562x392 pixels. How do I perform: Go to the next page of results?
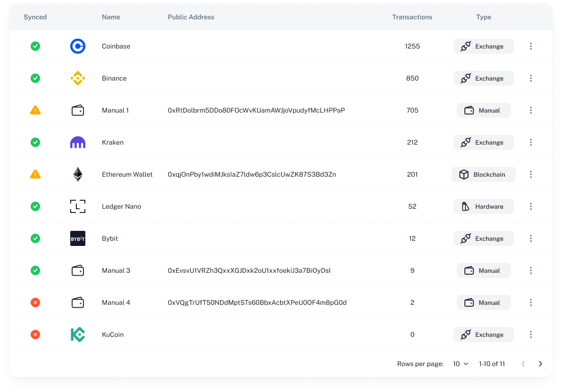[540, 364]
